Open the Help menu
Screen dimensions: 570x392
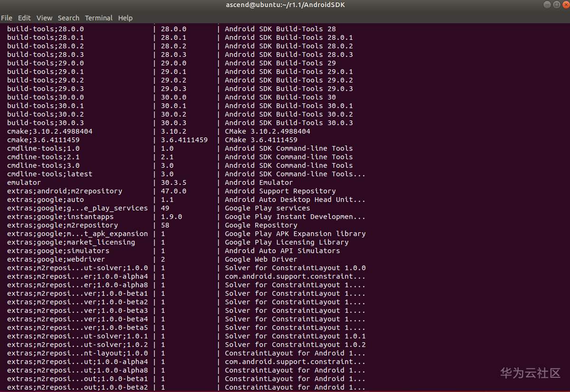125,18
